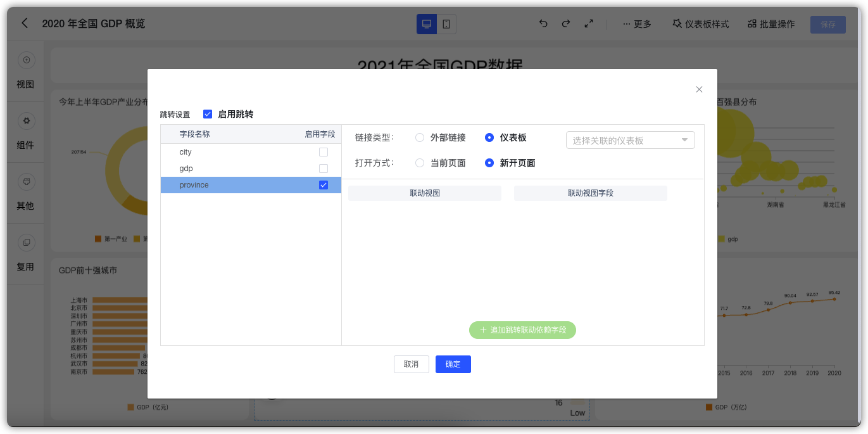Screen dimensions: 868x434
Task: Select the province field row
Action: [x=251, y=185]
